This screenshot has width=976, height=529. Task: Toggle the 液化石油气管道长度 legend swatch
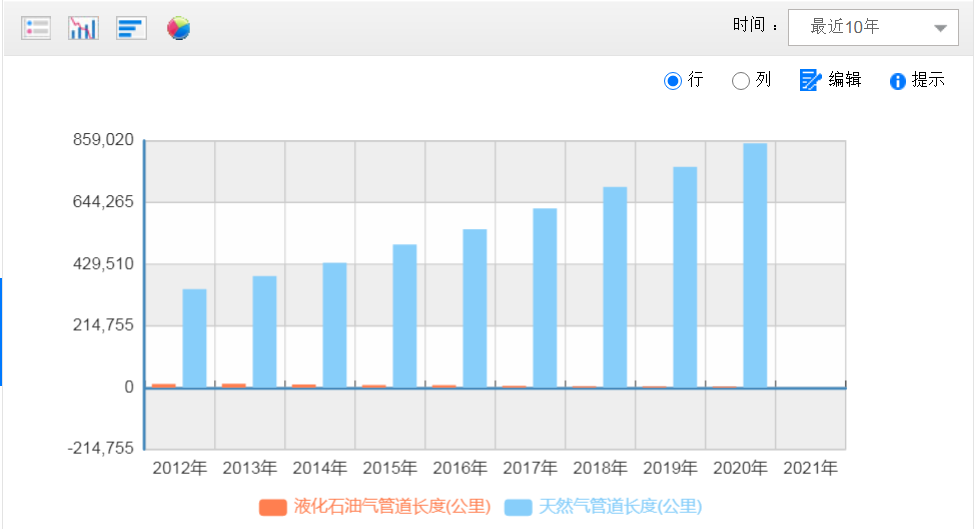(273, 507)
